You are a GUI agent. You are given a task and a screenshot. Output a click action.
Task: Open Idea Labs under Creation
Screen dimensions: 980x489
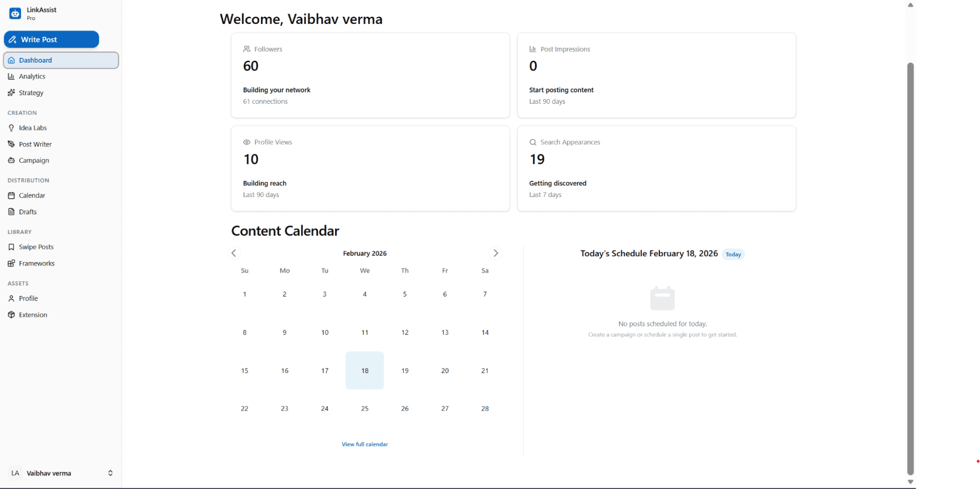[32, 127]
